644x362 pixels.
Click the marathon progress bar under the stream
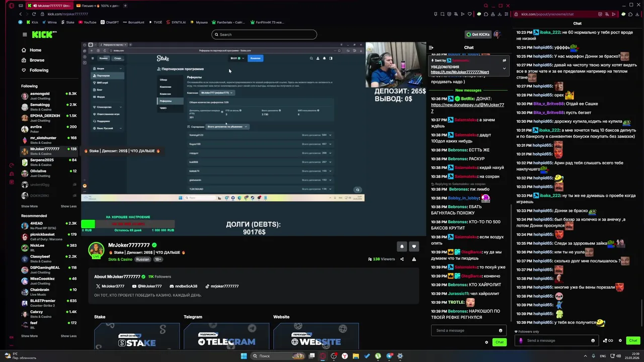(x=128, y=224)
